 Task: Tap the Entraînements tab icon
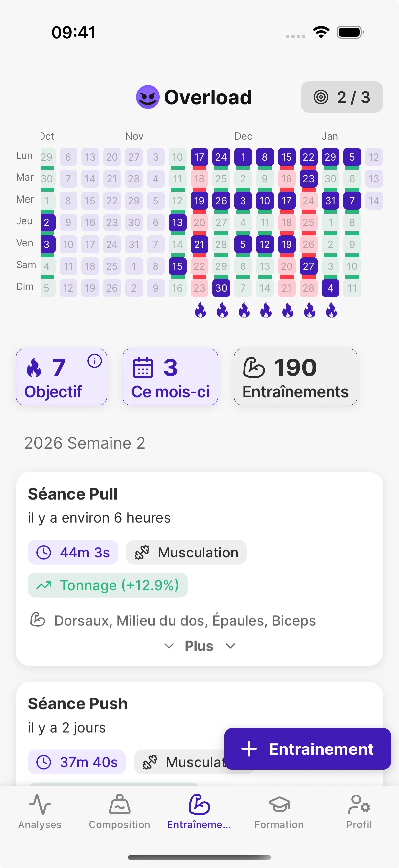[199, 804]
